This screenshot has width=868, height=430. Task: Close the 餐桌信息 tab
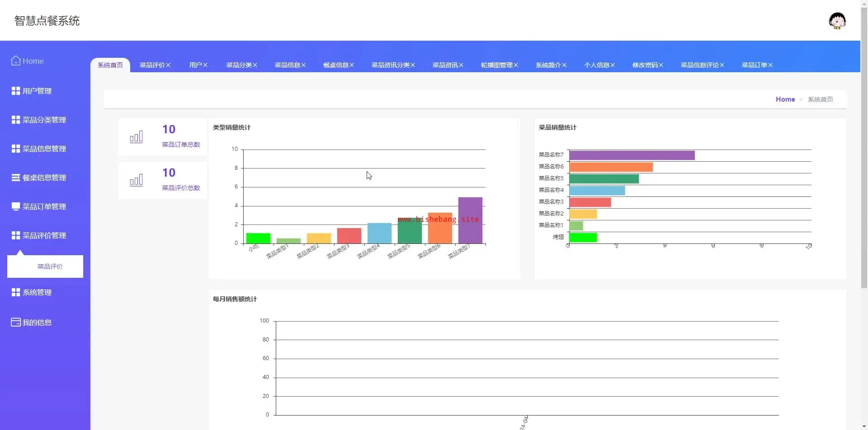tap(352, 65)
